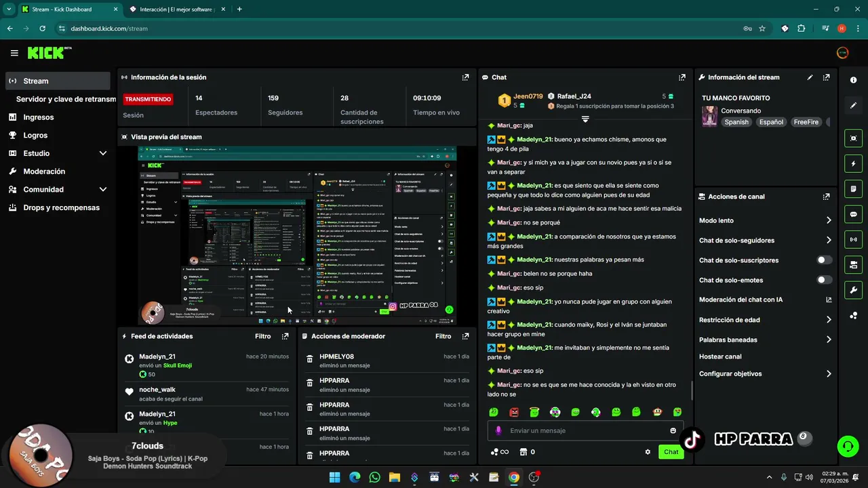Image resolution: width=868 pixels, height=488 pixels.
Task: Open OBS Studio from the taskbar
Action: (x=534, y=477)
